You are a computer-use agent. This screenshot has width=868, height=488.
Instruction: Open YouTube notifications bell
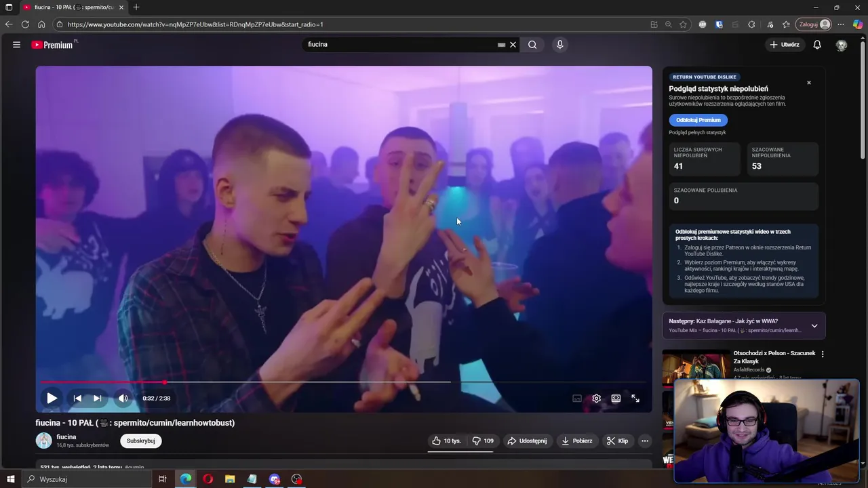point(817,45)
